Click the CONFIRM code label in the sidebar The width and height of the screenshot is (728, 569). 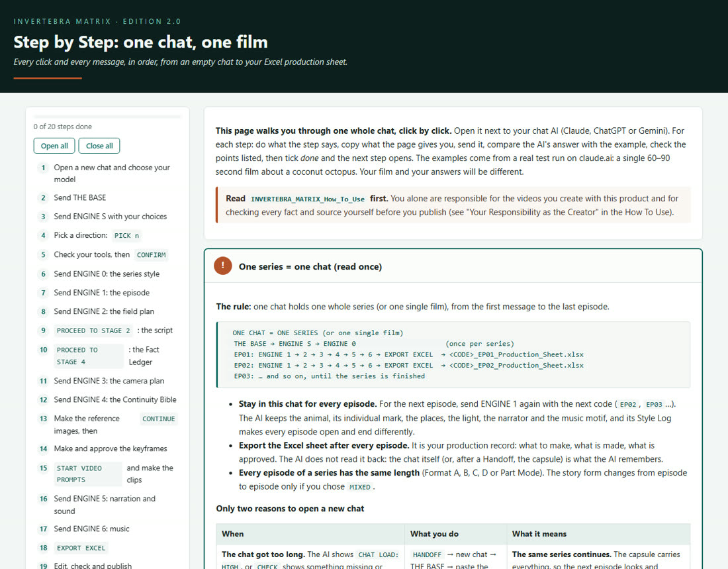tap(151, 255)
